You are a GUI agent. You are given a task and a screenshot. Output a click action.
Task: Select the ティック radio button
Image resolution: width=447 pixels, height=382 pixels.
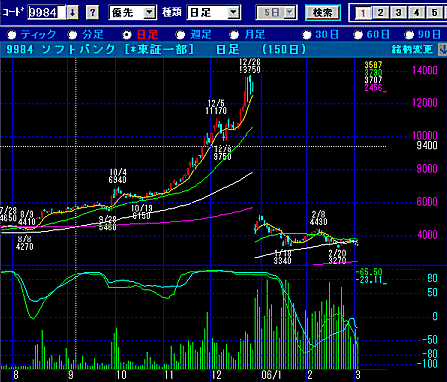point(12,35)
